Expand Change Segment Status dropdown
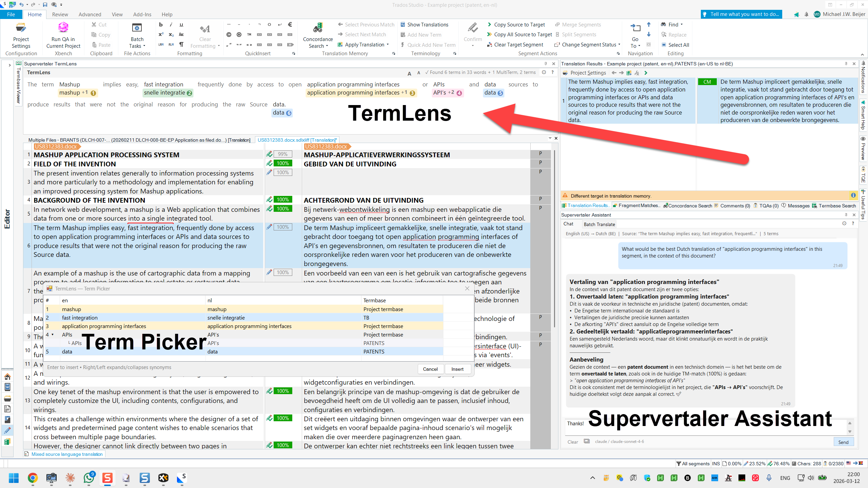Screen dimensions: 868x488 pyautogui.click(x=619, y=45)
